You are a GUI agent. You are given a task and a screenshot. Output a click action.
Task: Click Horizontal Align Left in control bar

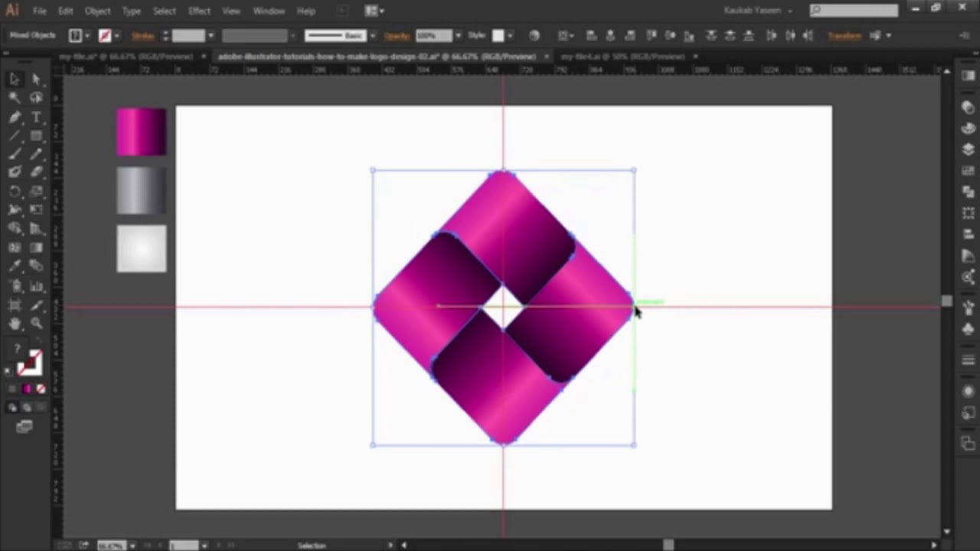[x=591, y=35]
